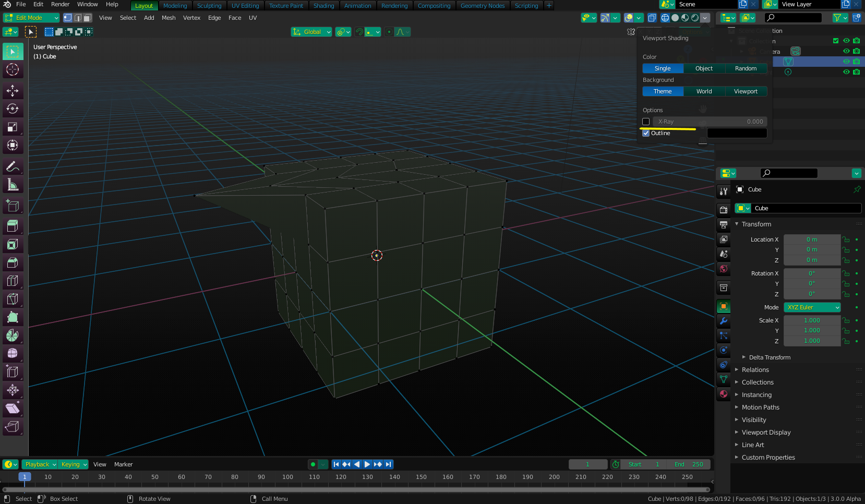Open the Render menu
This screenshot has width=865, height=504.
[x=61, y=4]
